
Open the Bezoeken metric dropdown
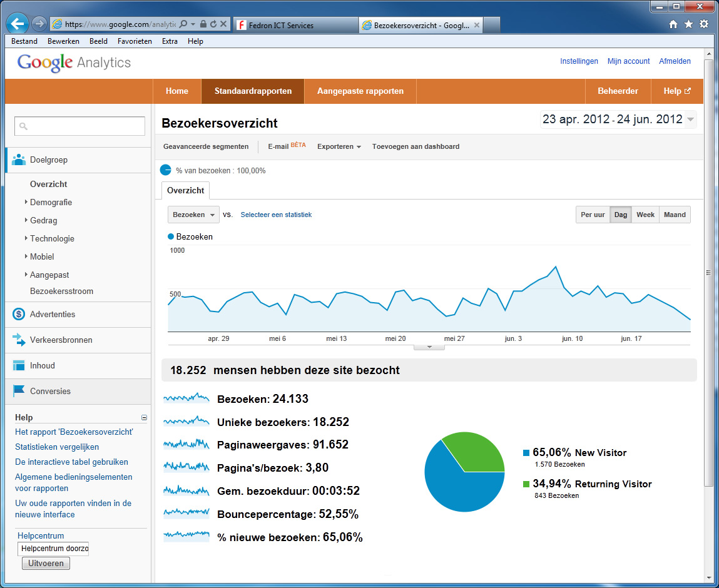(193, 215)
